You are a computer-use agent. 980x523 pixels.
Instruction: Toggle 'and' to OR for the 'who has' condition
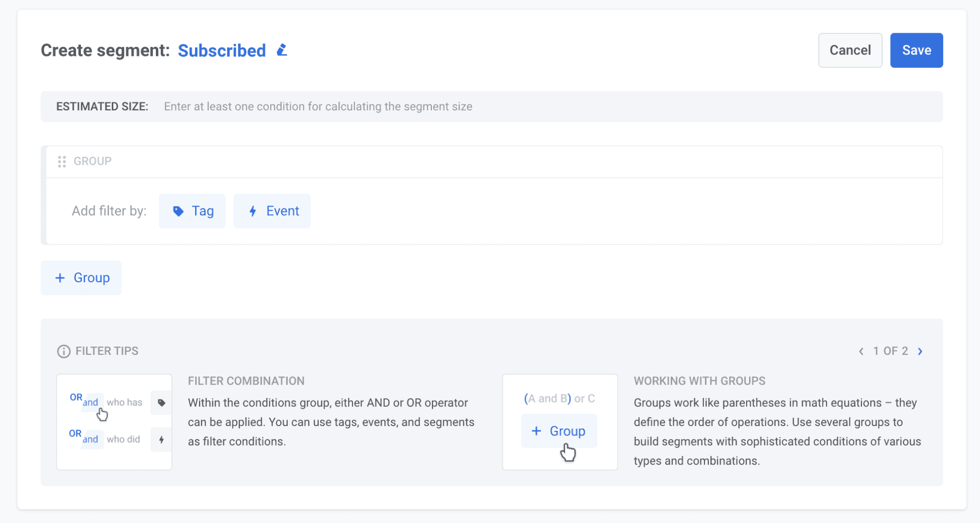(91, 403)
